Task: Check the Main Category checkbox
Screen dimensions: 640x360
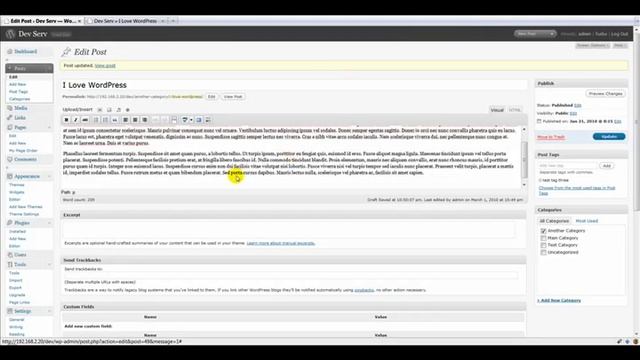Action: pyautogui.click(x=543, y=238)
